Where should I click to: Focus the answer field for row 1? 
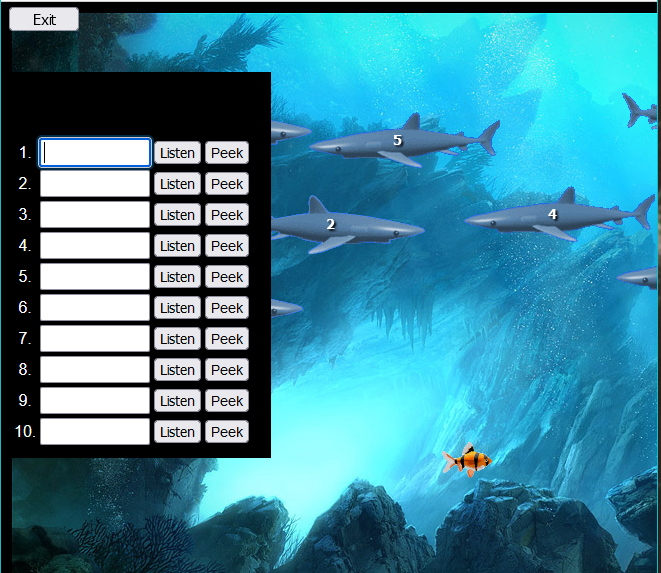point(95,152)
